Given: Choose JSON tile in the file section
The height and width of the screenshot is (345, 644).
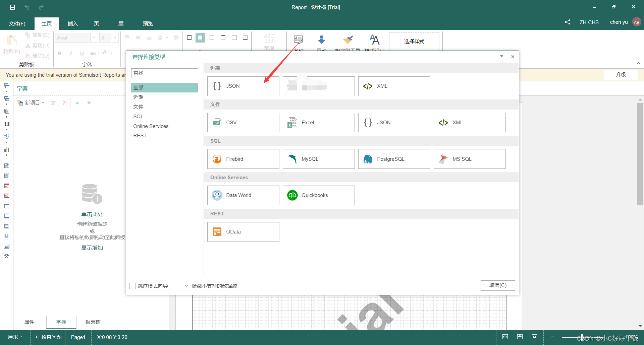Looking at the screenshot, I should pyautogui.click(x=394, y=123).
